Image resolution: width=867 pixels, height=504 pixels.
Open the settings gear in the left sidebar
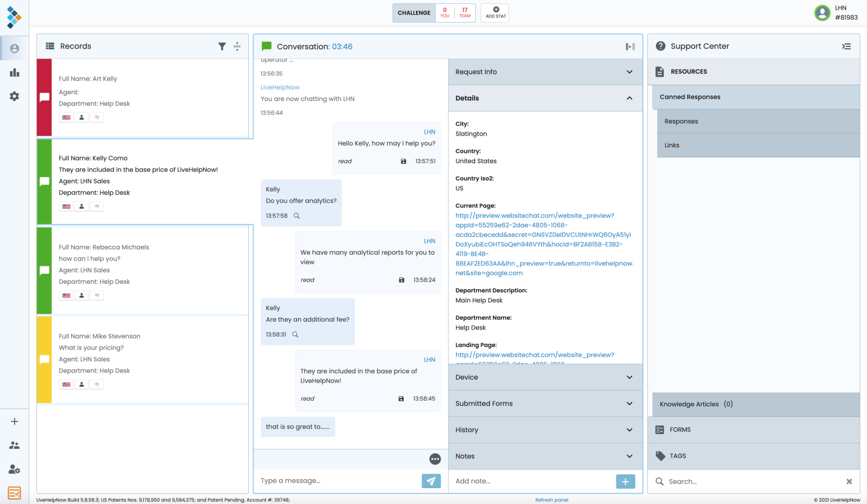[14, 96]
